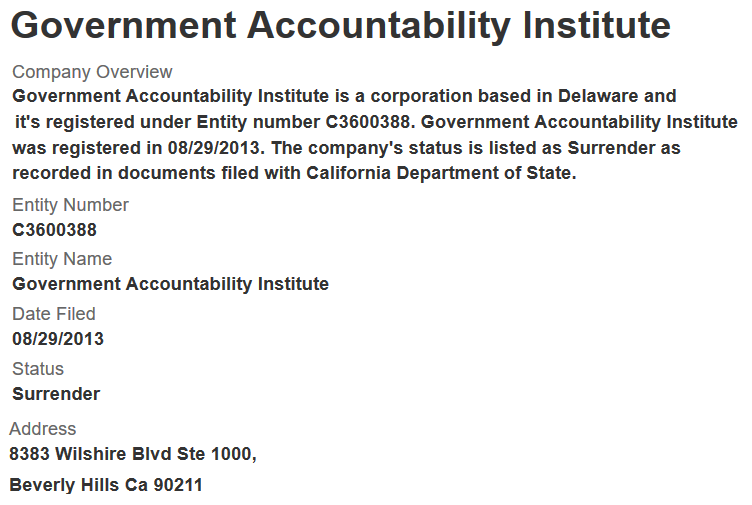
Task: Select the 08/29/2013 value under Date Filed
Action: 58,339
